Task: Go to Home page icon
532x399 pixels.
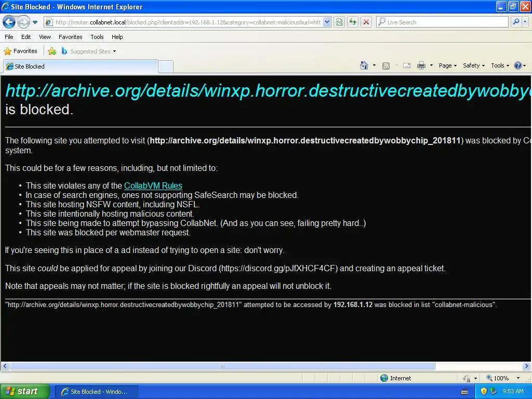Action: coord(364,65)
